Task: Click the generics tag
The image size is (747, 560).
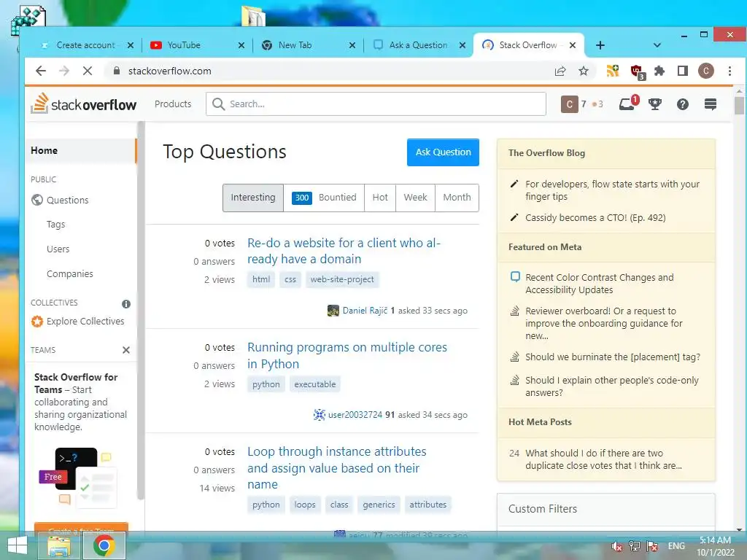Action: (379, 505)
